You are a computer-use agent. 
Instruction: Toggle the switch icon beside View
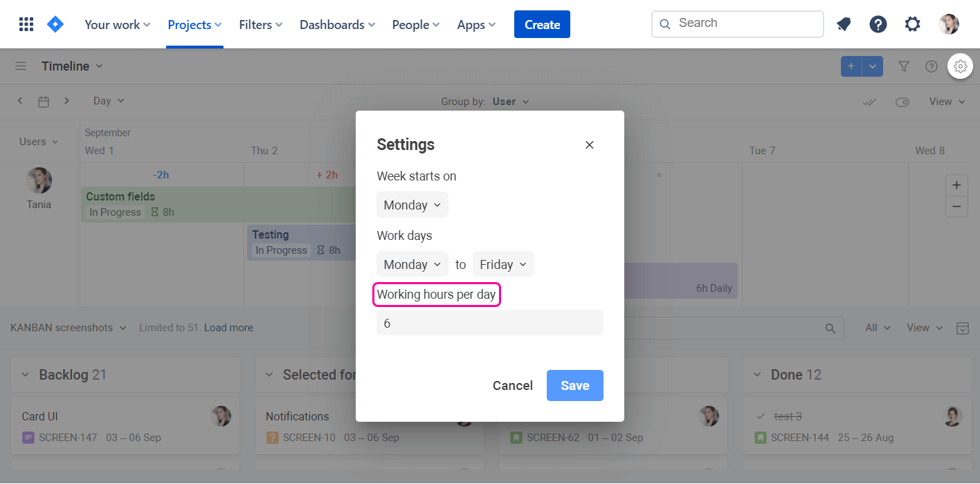coord(902,102)
